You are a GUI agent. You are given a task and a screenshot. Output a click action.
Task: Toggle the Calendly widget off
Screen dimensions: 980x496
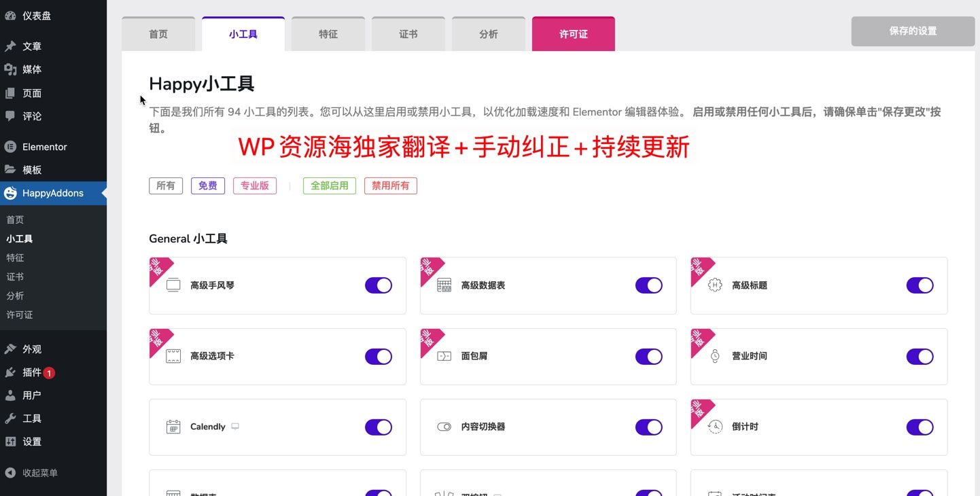[x=379, y=427]
